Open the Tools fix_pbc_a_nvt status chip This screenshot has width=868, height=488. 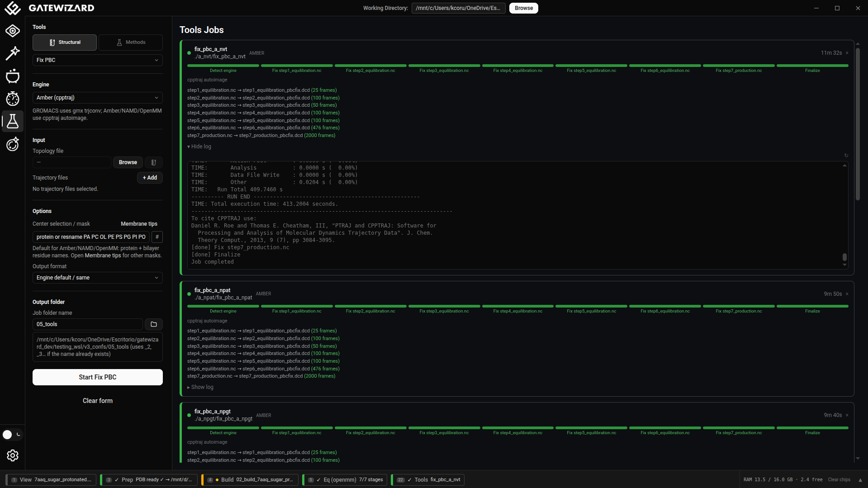(x=428, y=480)
